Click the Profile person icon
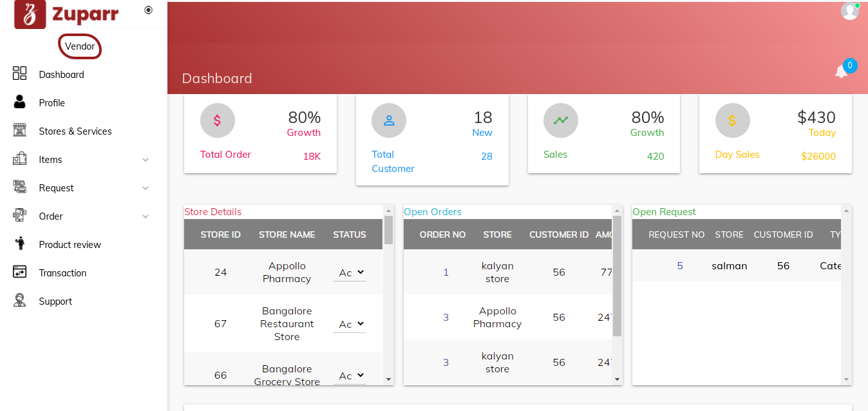The image size is (868, 411). [x=20, y=102]
